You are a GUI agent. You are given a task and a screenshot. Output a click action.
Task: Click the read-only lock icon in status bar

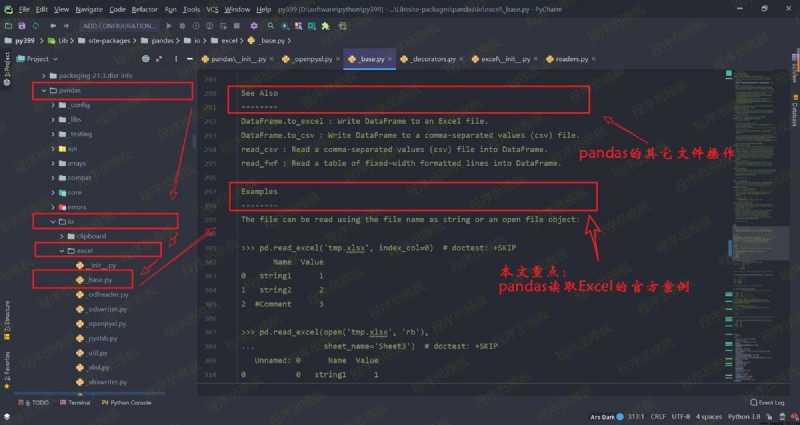[x=769, y=417]
